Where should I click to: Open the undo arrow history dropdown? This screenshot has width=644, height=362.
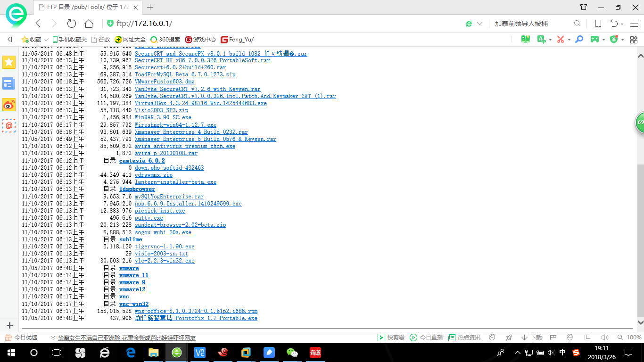pyautogui.click(x=622, y=24)
